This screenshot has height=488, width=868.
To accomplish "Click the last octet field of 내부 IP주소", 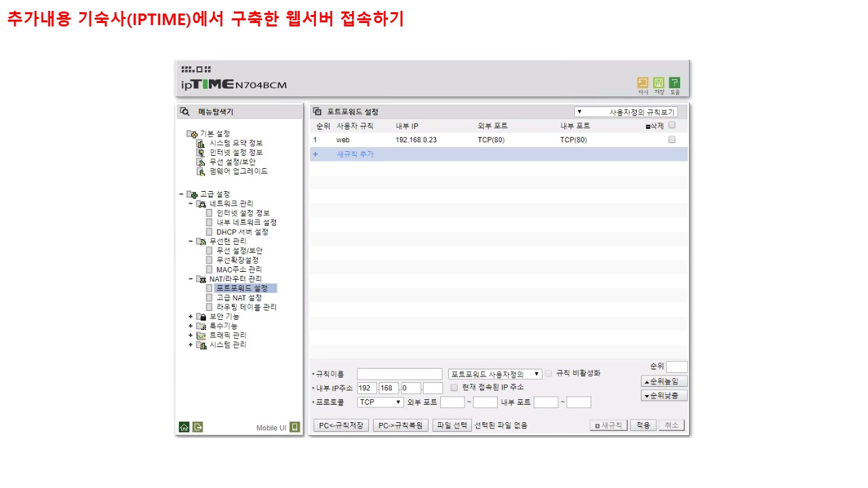I will click(433, 388).
